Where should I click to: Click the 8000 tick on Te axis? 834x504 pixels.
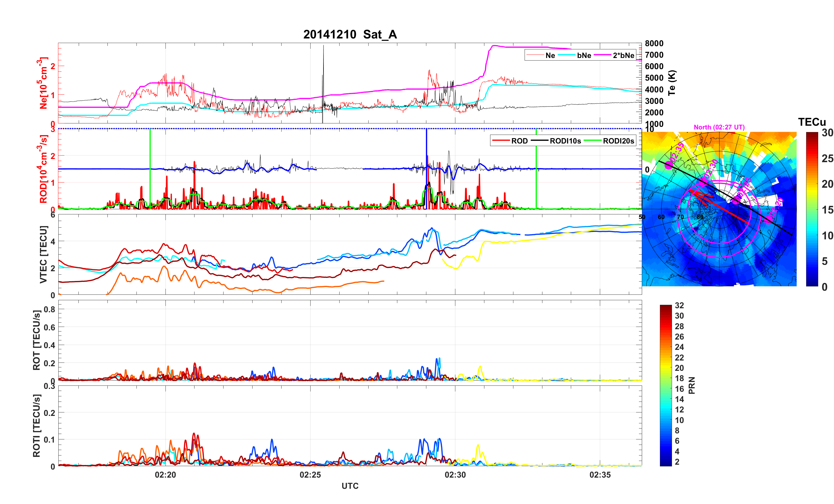(x=654, y=43)
